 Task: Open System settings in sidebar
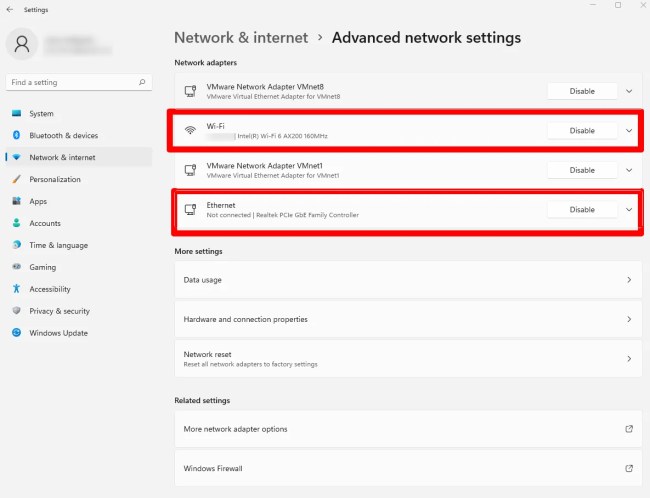tap(79, 113)
